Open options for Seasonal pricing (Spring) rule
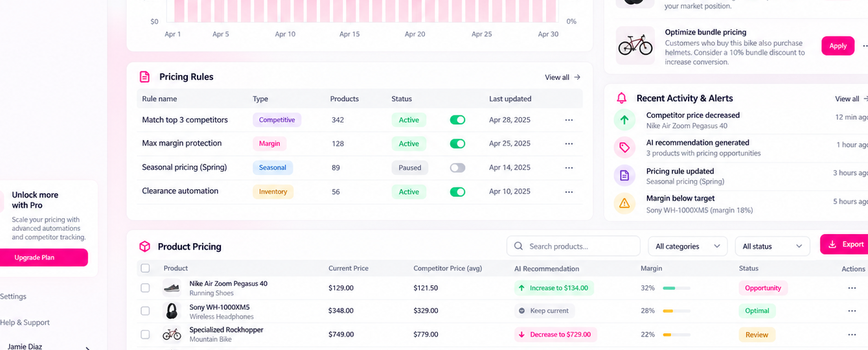Viewport: 868px width, 350px height. [x=569, y=168]
